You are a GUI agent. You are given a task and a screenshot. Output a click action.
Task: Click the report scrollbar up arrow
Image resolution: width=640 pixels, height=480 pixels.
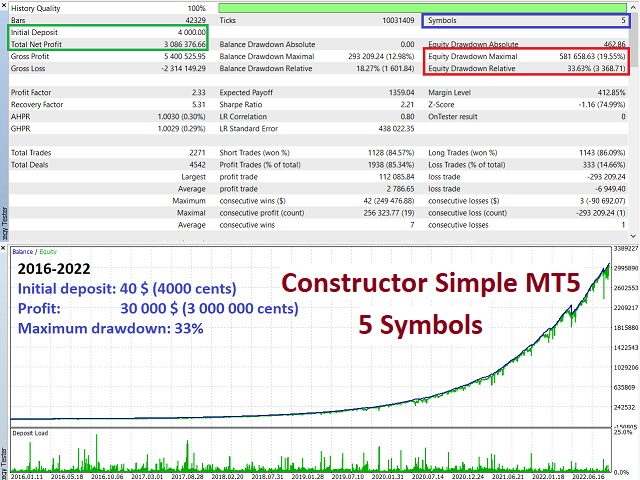(633, 7)
